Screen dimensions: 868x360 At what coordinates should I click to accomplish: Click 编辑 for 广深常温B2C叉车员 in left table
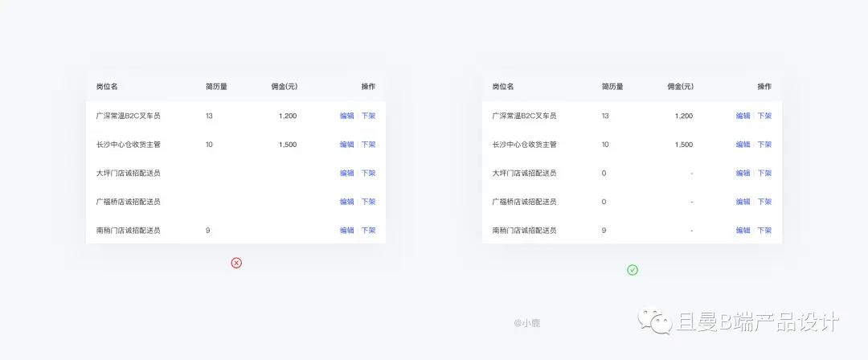[x=347, y=116]
